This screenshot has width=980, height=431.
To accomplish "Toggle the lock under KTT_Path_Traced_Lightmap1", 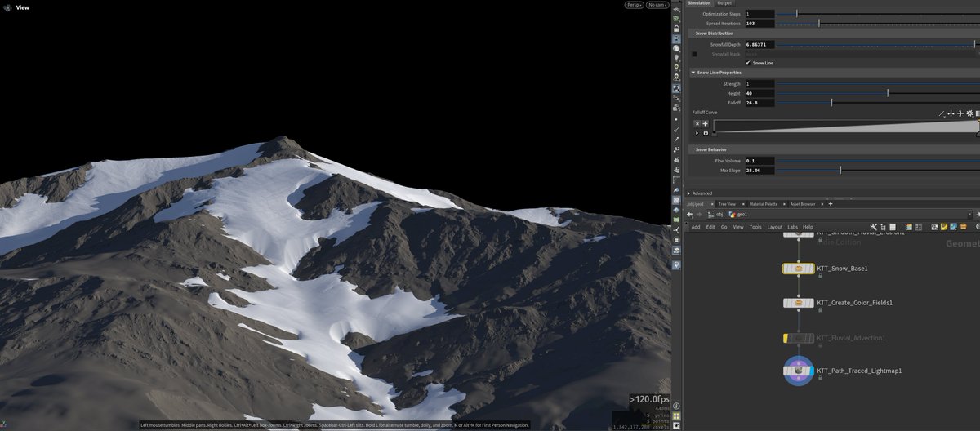I will click(x=820, y=379).
